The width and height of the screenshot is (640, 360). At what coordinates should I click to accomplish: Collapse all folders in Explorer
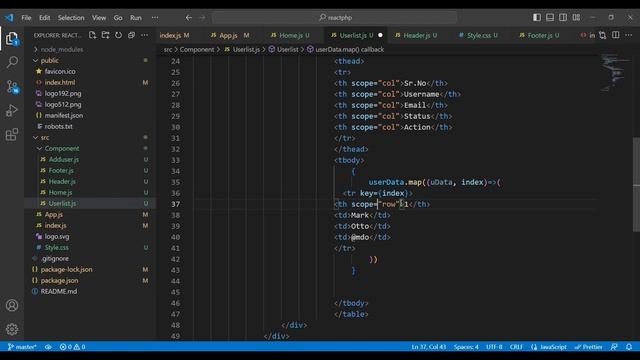click(131, 35)
